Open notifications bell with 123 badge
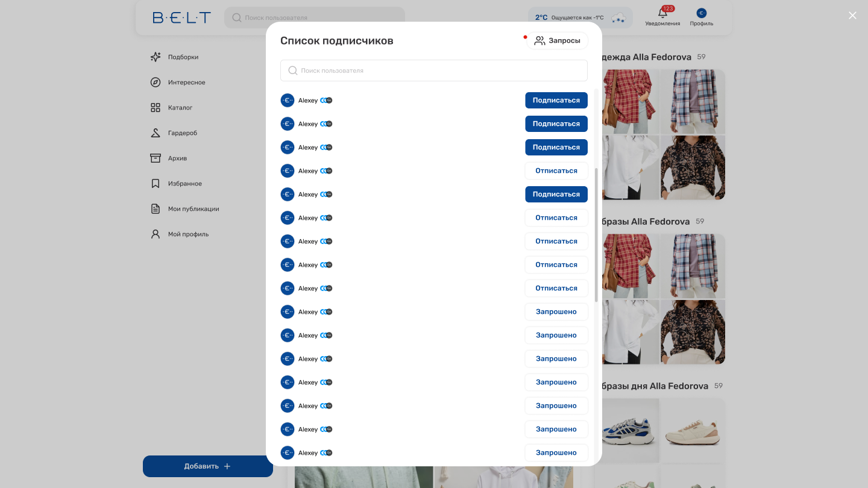The image size is (868, 488). [662, 14]
